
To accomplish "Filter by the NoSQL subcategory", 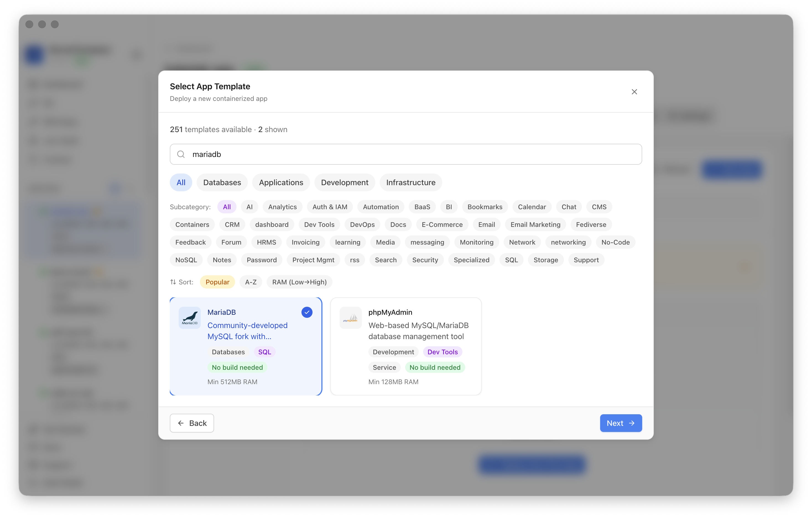I will [x=186, y=260].
